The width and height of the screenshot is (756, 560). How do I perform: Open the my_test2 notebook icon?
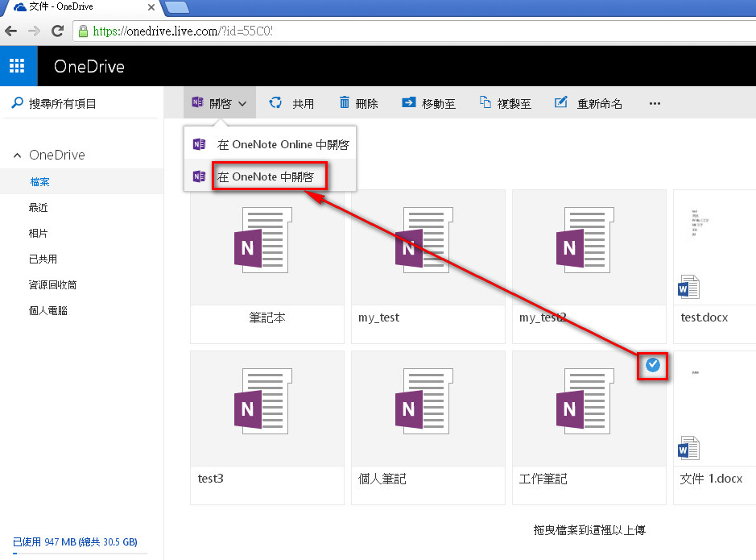[x=585, y=240]
